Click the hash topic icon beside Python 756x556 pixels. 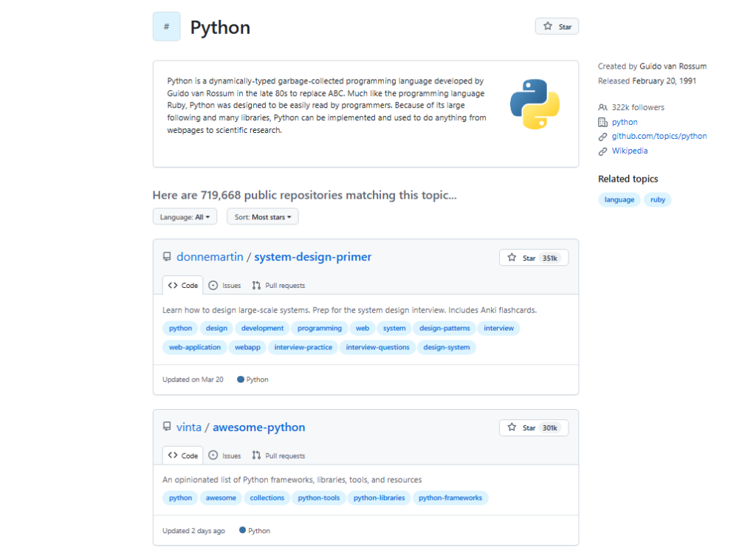click(x=166, y=27)
